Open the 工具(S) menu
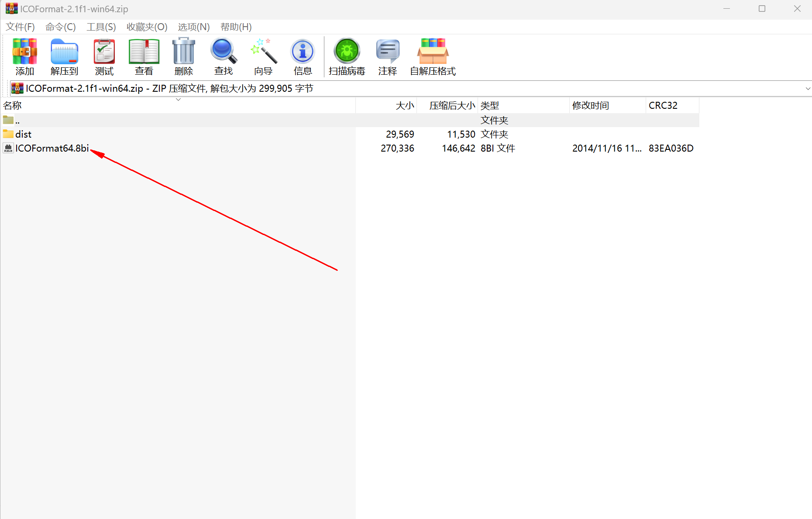 coord(101,27)
